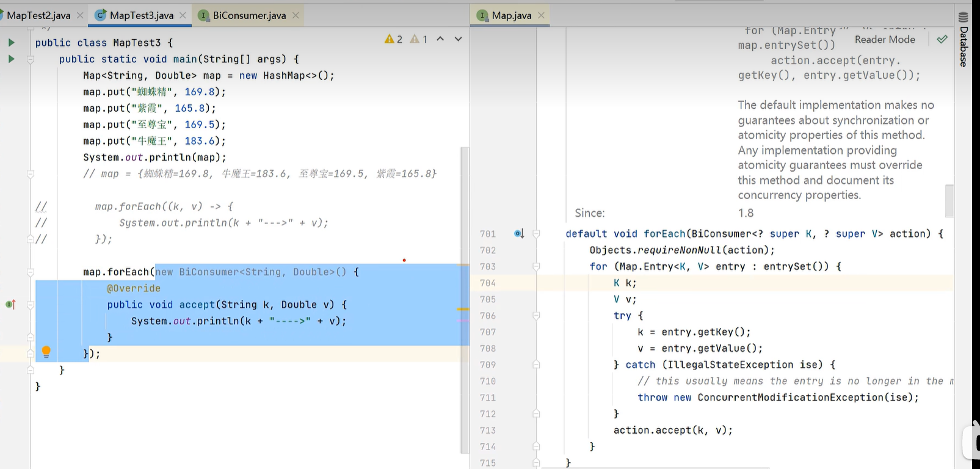
Task: Run class MapTest3 via gutter arrow
Action: tap(11, 43)
